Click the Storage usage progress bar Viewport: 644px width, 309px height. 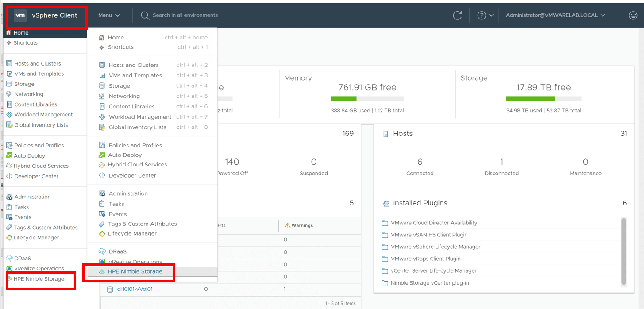coord(544,99)
